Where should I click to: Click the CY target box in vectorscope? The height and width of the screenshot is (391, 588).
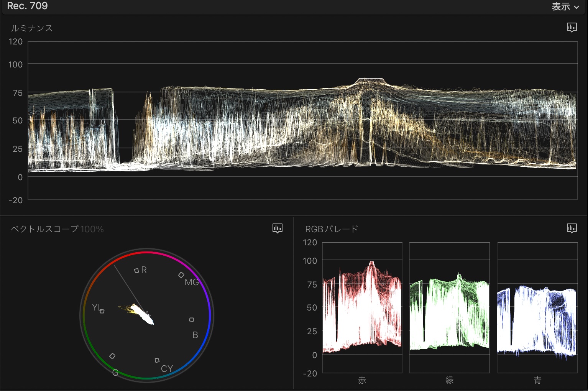pos(157,360)
